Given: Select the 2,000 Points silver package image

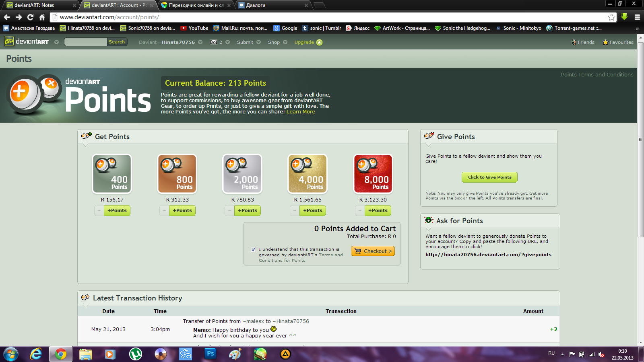Looking at the screenshot, I should pyautogui.click(x=242, y=174).
